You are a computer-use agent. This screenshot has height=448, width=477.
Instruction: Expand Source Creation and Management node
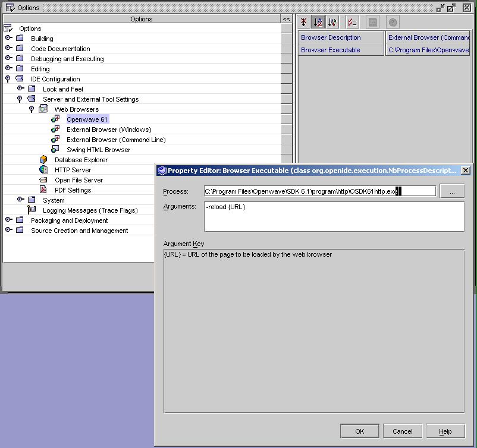point(8,229)
